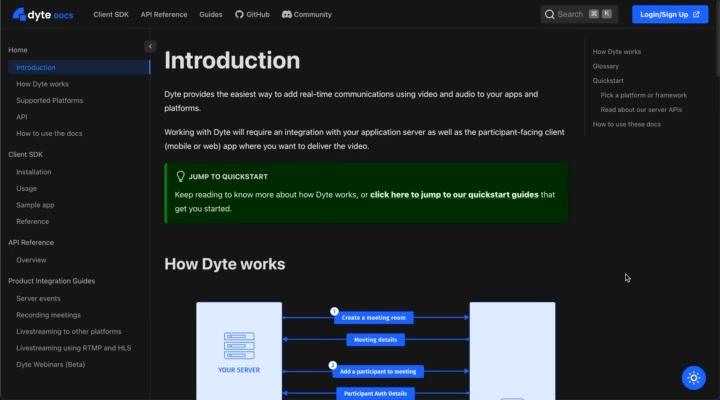Jump to Glossary in table of contents
This screenshot has height=400, width=720.
tap(606, 66)
